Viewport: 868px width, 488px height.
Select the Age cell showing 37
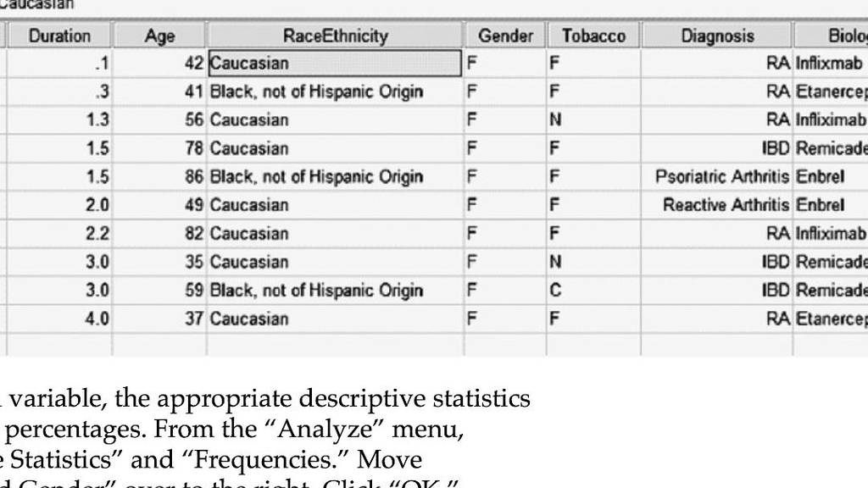159,319
